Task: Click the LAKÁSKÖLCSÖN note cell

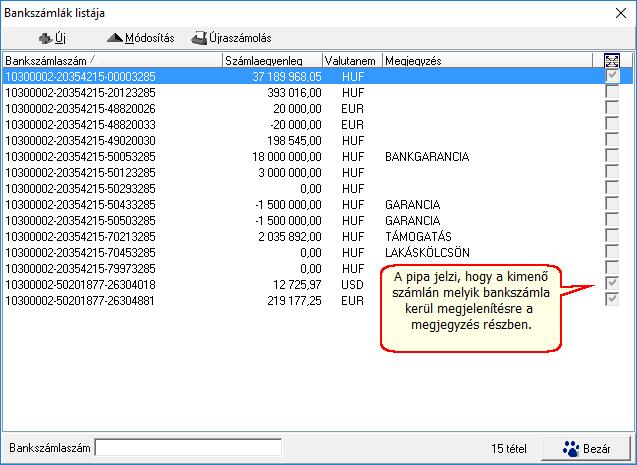Action: (x=427, y=252)
